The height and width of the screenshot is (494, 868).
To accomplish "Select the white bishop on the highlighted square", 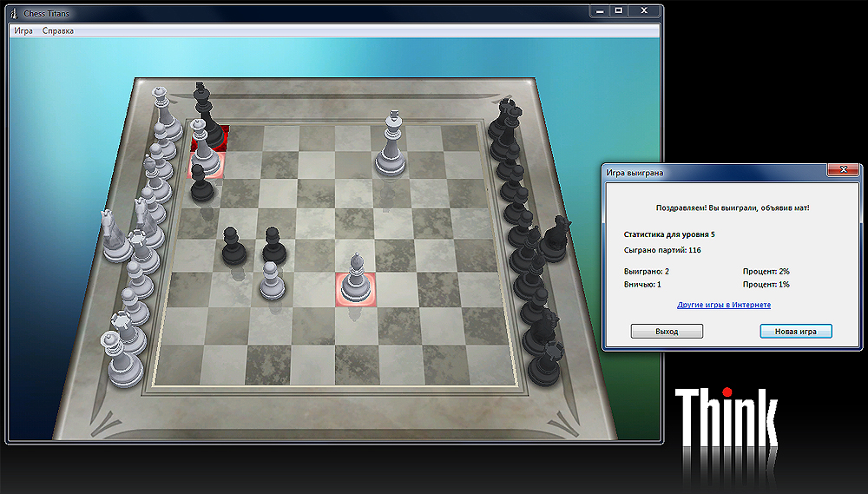I will [x=355, y=279].
